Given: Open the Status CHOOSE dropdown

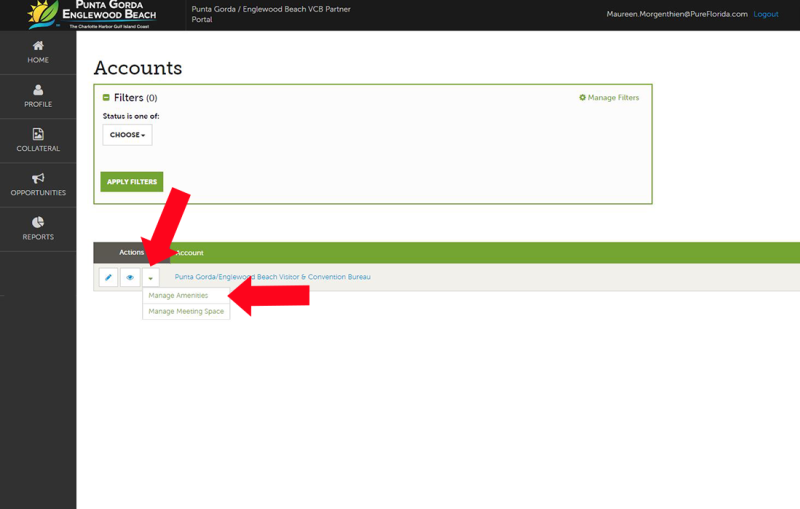Looking at the screenshot, I should 127,135.
